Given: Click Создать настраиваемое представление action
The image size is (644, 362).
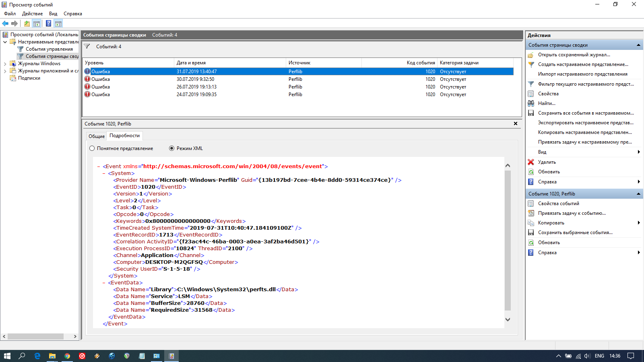Looking at the screenshot, I should click(583, 64).
